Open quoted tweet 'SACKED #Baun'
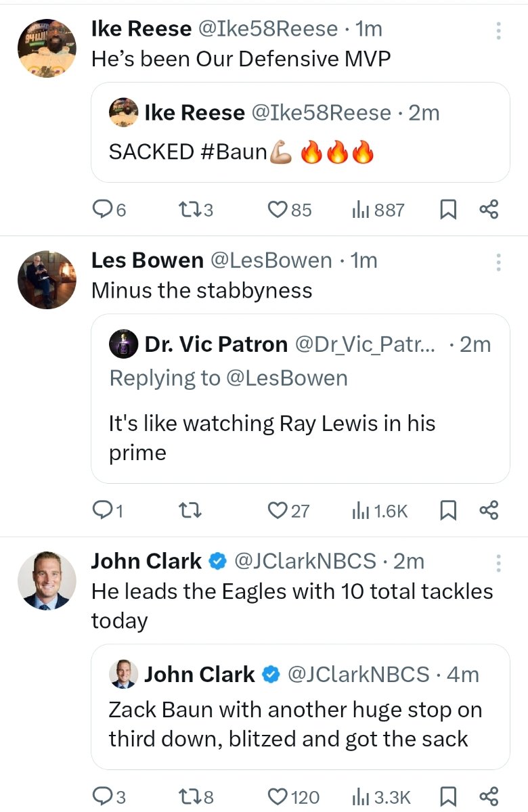The height and width of the screenshot is (812, 528). pyautogui.click(x=300, y=133)
